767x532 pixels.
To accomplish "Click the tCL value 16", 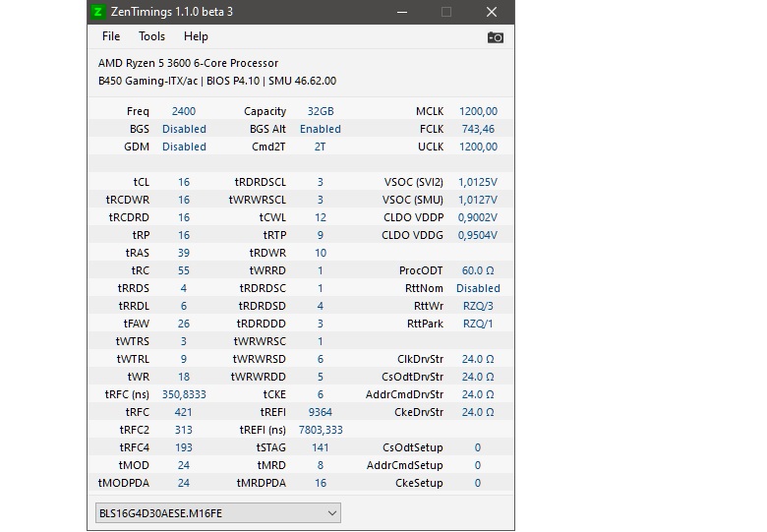I will (184, 182).
